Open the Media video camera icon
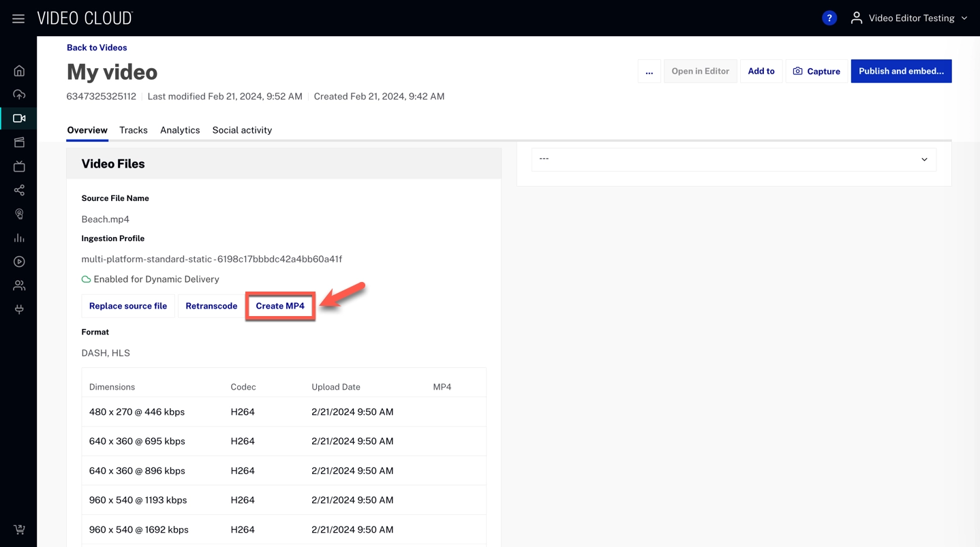Image resolution: width=980 pixels, height=547 pixels. tap(19, 119)
